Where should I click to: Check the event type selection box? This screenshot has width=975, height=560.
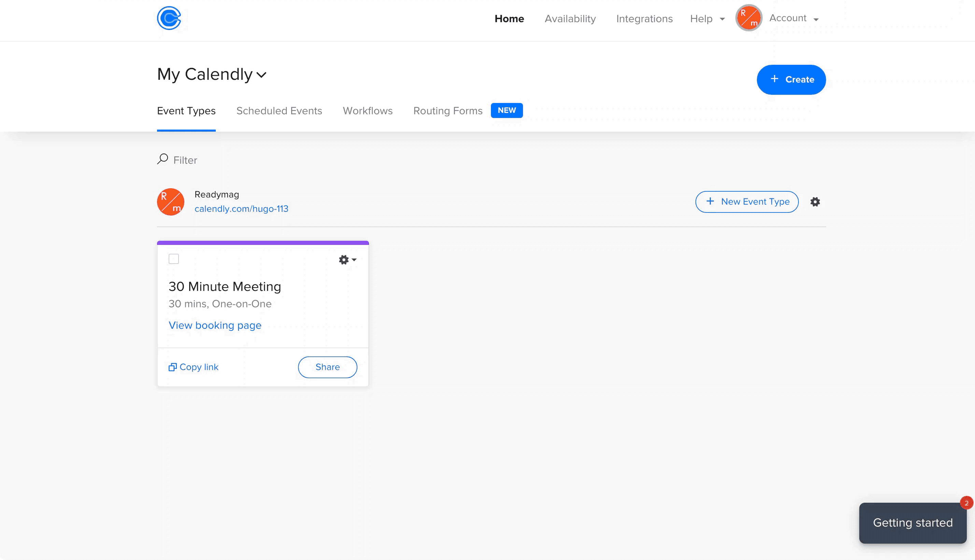(174, 259)
